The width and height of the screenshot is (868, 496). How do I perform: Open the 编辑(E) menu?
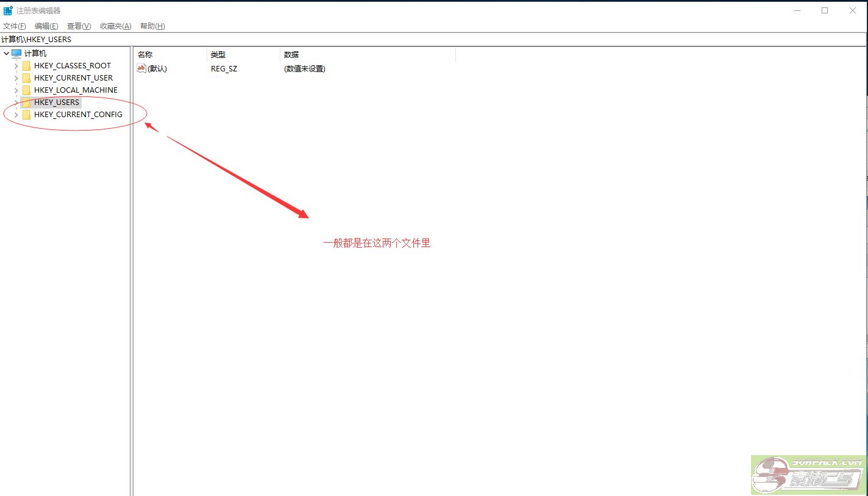pos(46,26)
